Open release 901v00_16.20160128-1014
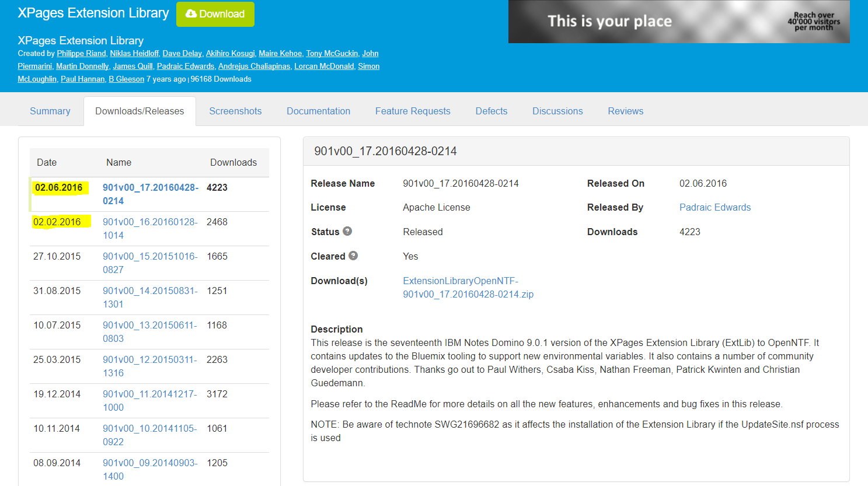 pyautogui.click(x=150, y=228)
